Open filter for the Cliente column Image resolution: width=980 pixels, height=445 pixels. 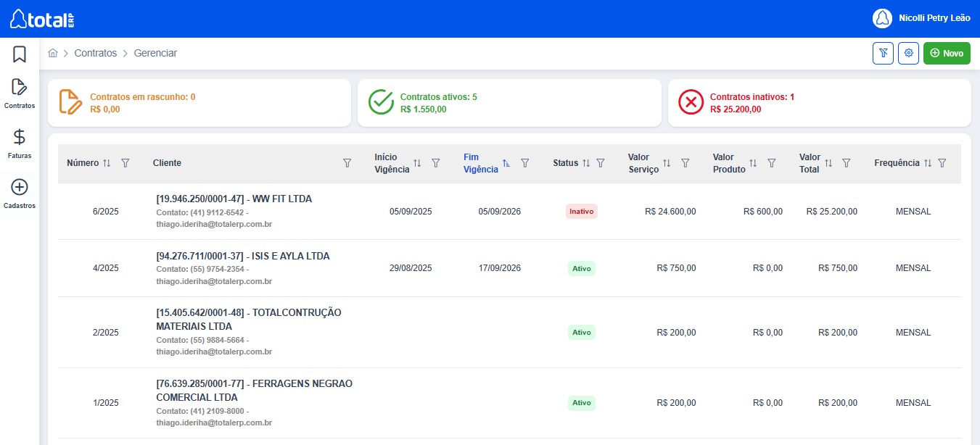pos(347,164)
